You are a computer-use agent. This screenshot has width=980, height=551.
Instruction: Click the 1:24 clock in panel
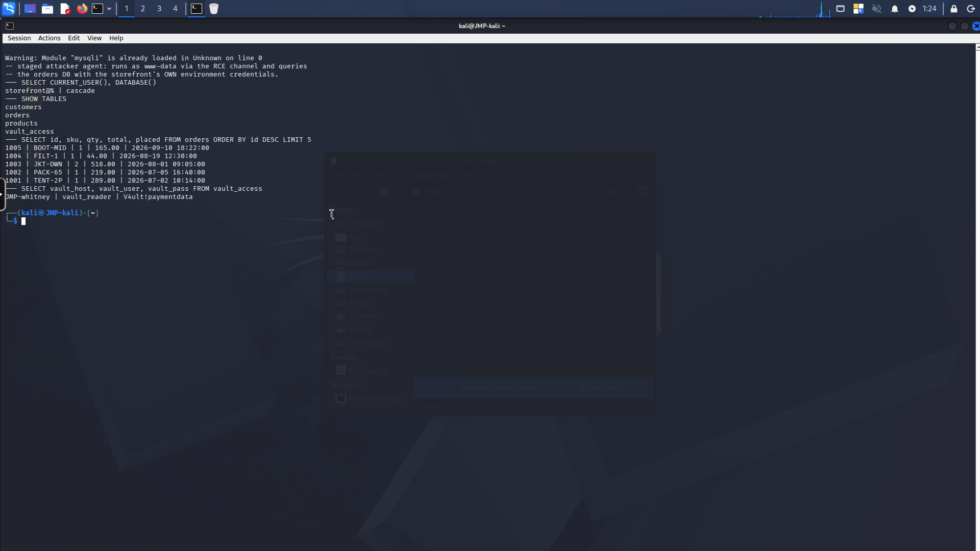pyautogui.click(x=929, y=9)
